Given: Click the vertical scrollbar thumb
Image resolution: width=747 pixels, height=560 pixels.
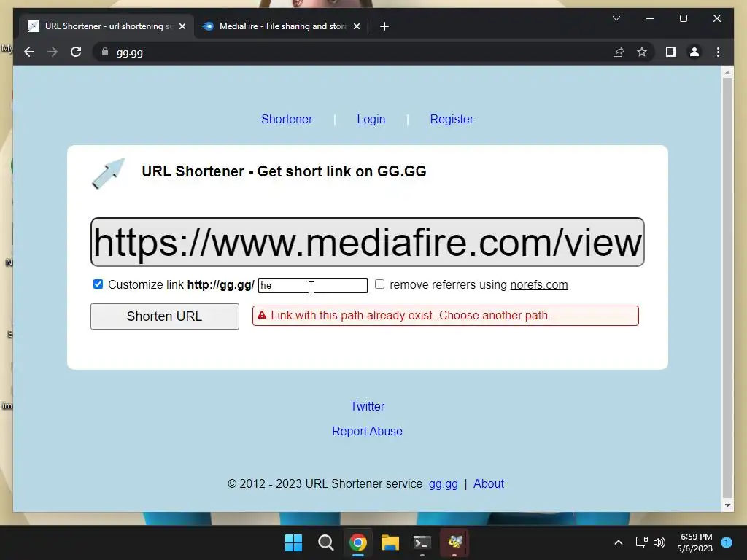Looking at the screenshot, I should pyautogui.click(x=727, y=287).
